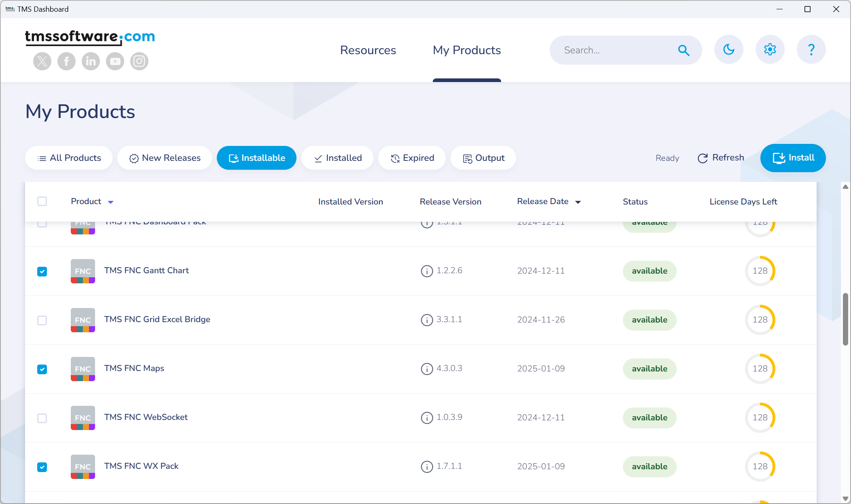Select the TMS FNC Gantt Chart product name
Viewport: 851px width, 504px height.
click(x=146, y=270)
